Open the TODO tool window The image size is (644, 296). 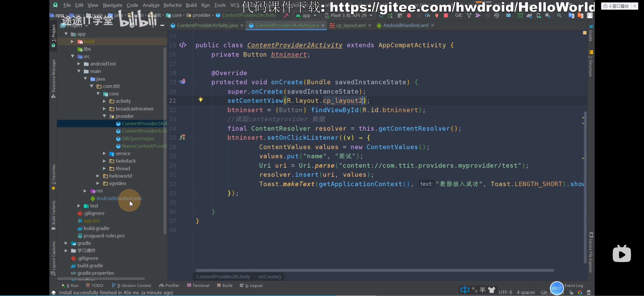coord(95,286)
